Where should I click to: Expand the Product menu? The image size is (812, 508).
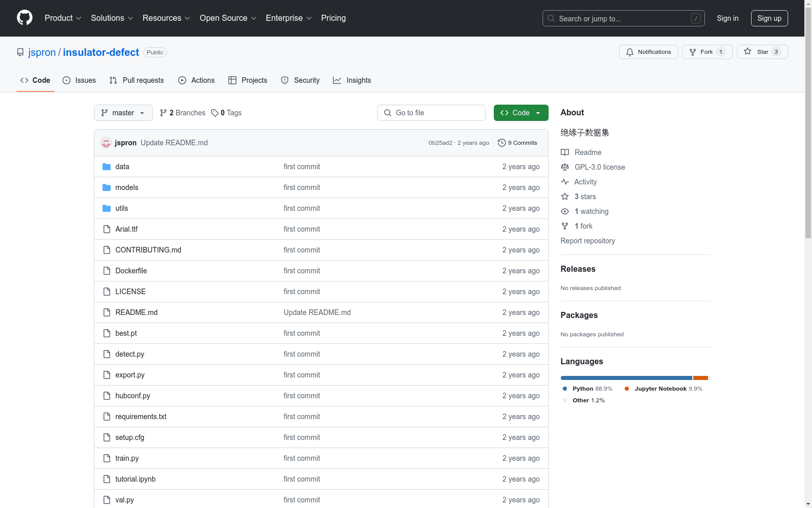63,18
